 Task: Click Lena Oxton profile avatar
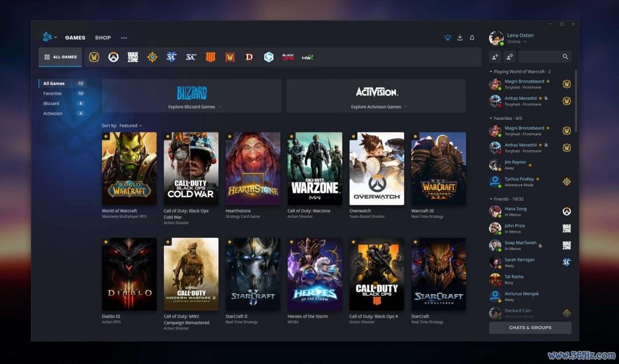click(x=496, y=38)
